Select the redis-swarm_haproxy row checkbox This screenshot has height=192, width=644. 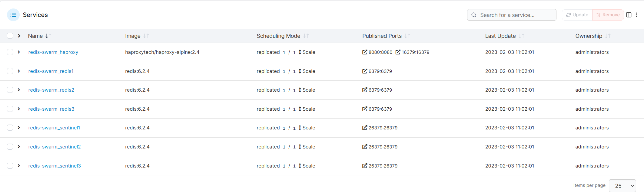[x=10, y=52]
